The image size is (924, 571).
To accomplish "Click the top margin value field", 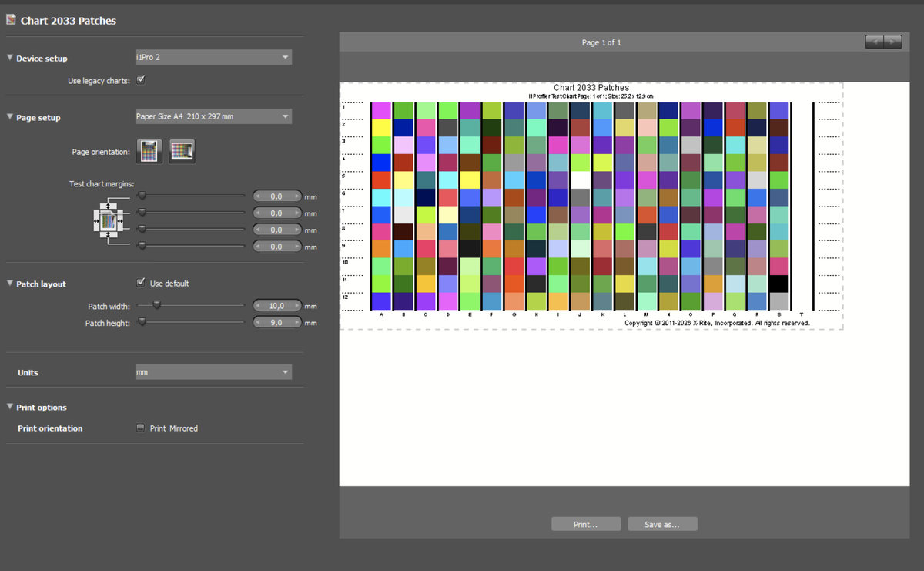I will click(x=277, y=196).
